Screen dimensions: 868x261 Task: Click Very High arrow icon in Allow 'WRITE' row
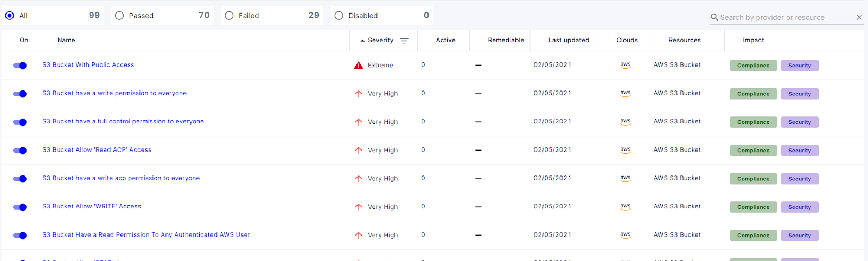click(359, 207)
